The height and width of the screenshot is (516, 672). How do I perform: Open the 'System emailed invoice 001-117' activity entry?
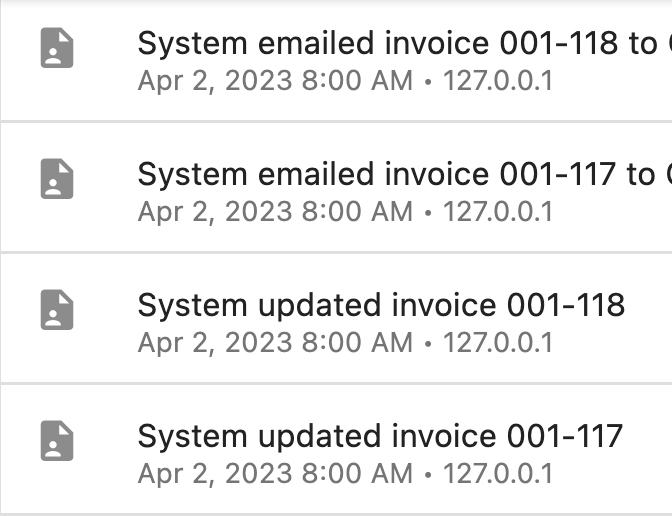point(336,189)
